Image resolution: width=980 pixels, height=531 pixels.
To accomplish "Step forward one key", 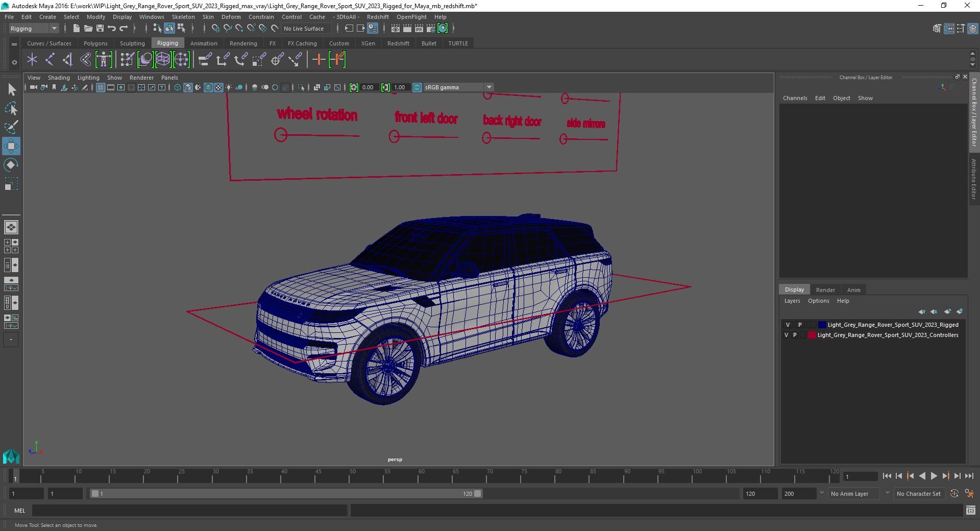I will coord(945,476).
